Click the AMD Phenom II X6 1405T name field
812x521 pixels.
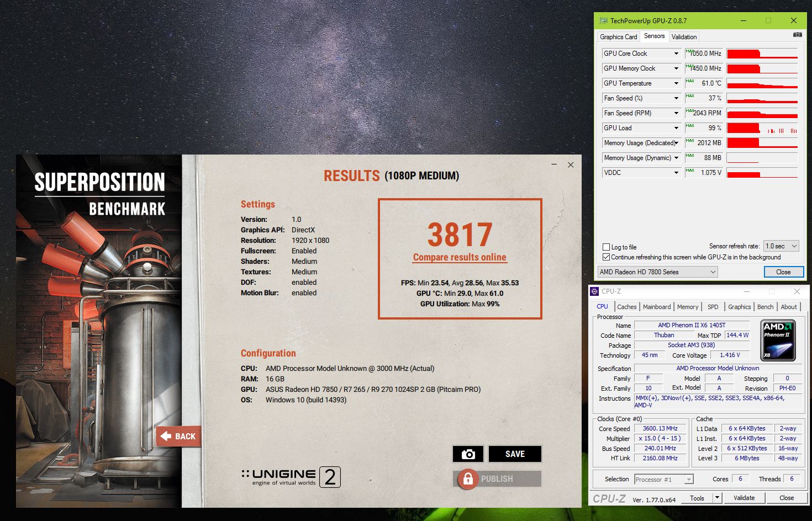coord(692,325)
